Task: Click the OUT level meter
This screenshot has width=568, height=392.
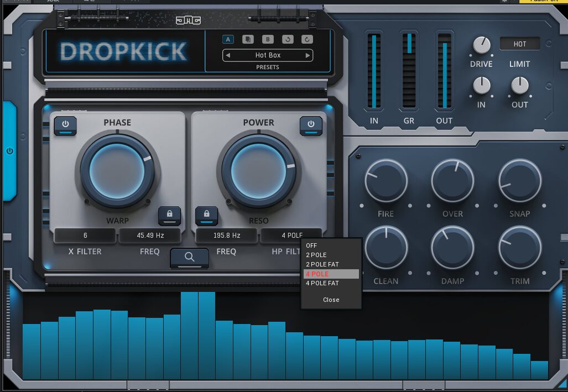Action: (445, 71)
